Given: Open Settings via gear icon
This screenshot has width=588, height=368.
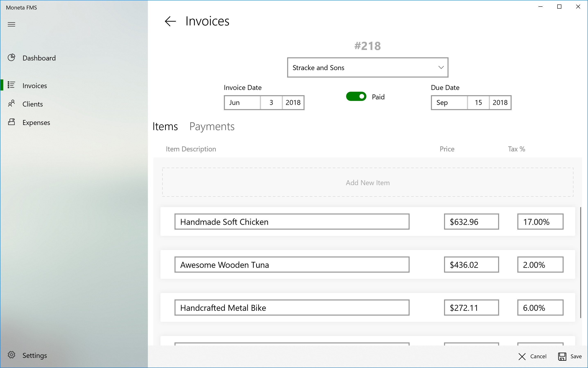Looking at the screenshot, I should pyautogui.click(x=11, y=355).
